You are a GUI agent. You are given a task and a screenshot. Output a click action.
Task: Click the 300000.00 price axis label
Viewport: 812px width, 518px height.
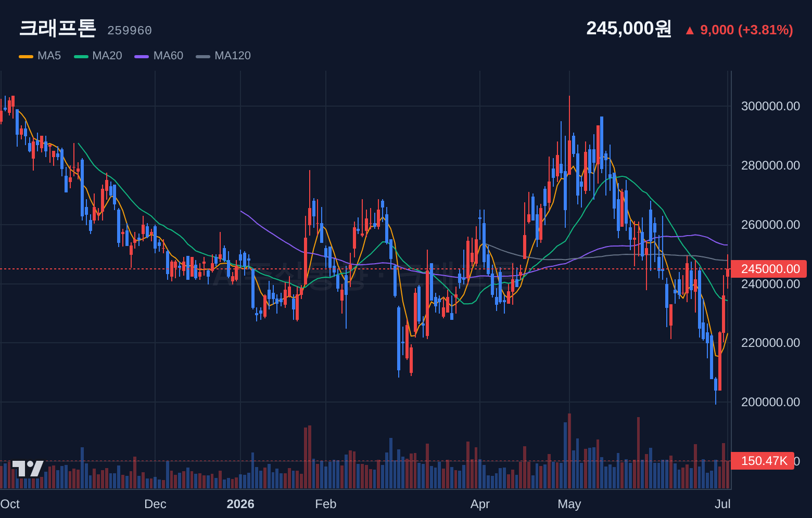click(770, 106)
